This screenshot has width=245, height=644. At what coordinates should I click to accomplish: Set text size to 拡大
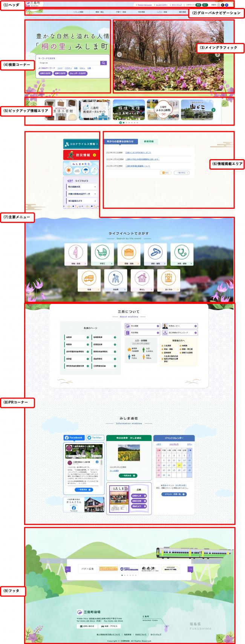tap(205, 5)
